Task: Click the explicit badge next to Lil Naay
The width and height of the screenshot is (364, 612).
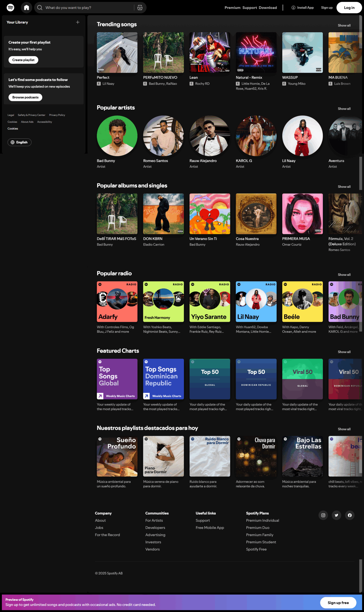Action: (x=99, y=84)
